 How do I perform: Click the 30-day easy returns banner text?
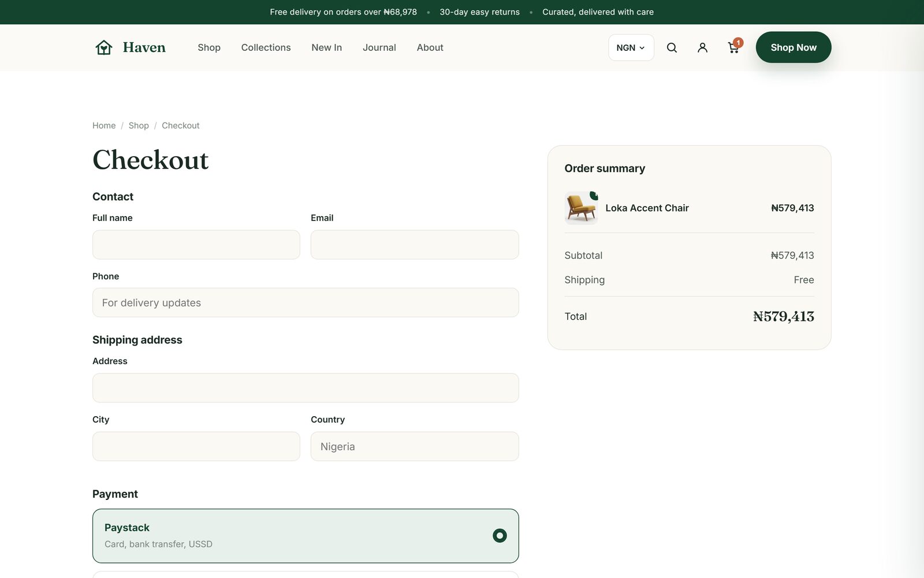[479, 12]
